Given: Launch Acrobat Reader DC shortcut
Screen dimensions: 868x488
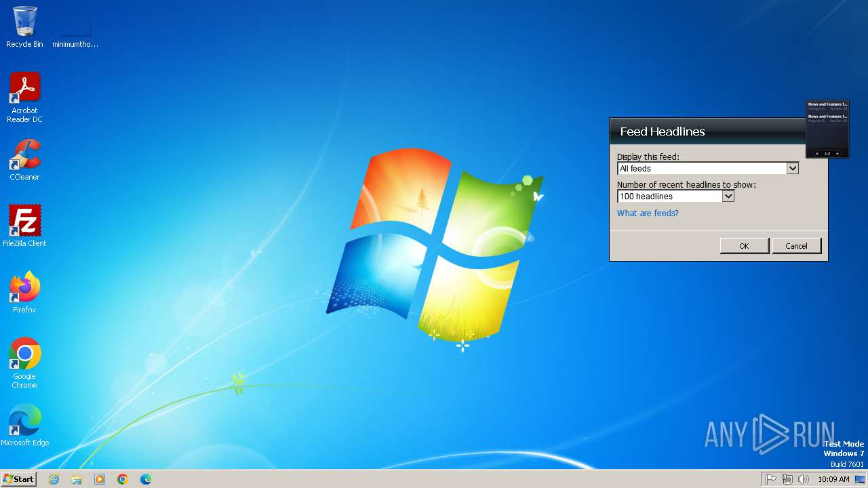Looking at the screenshot, I should [24, 98].
